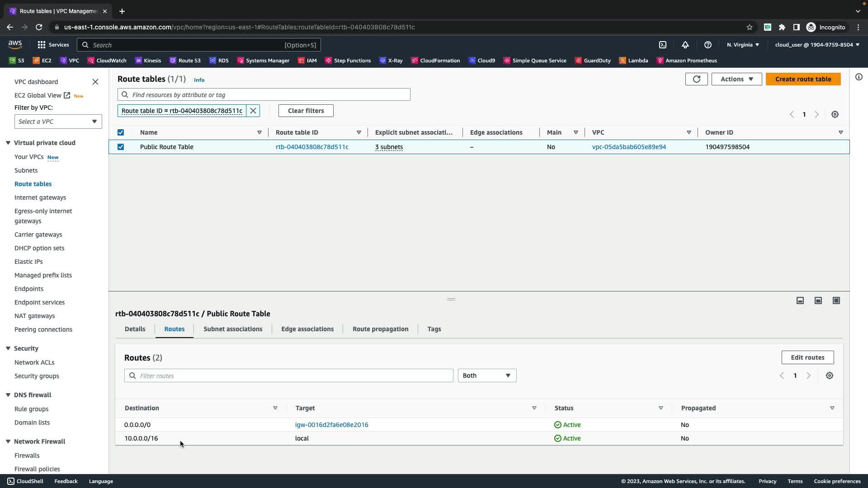Uncheck the Public Route Table row checkbox

tap(121, 147)
